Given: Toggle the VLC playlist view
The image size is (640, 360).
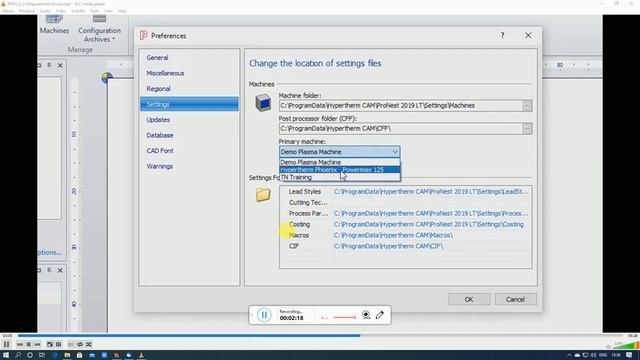Looking at the screenshot, I should (71, 344).
